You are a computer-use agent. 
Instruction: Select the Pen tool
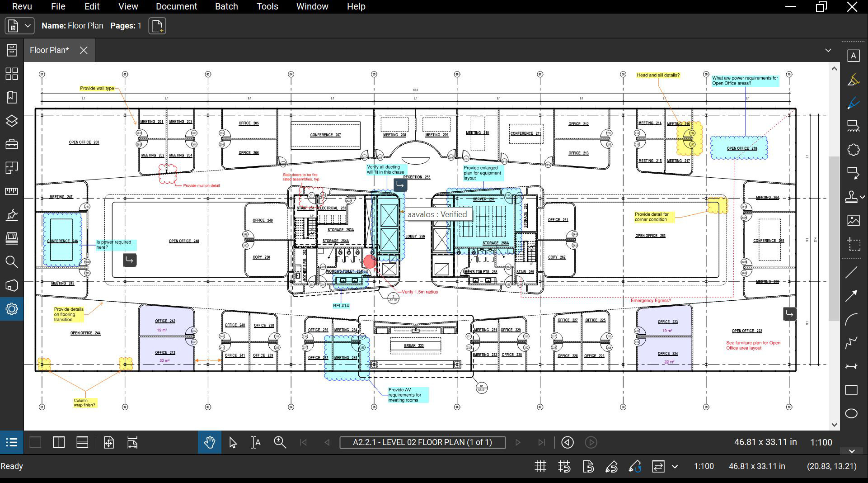coord(853,103)
